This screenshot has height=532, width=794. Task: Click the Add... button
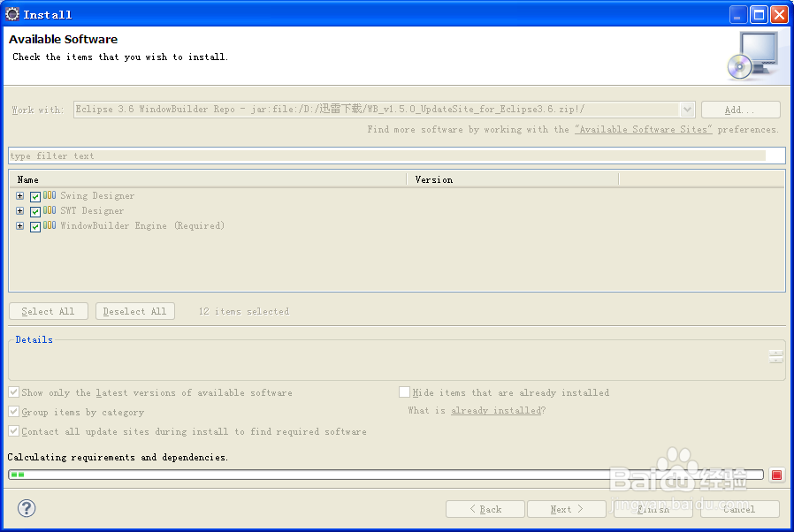tap(740, 110)
